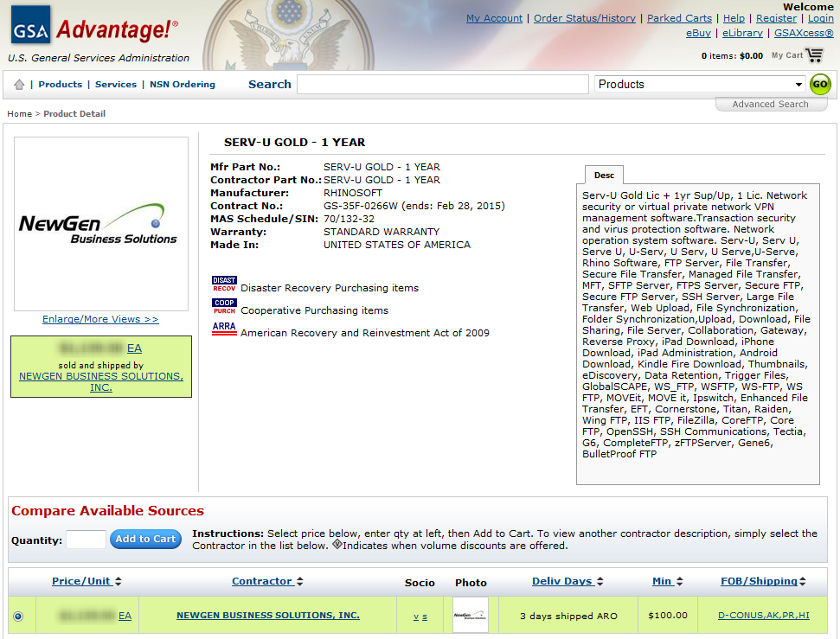The image size is (840, 639).
Task: Click the FOB/Shipping column header
Action: 759,581
